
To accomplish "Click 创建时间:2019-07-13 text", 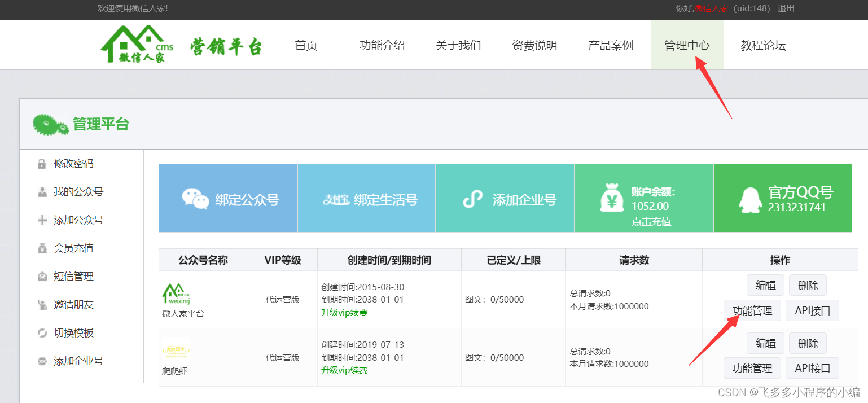I will (x=363, y=344).
